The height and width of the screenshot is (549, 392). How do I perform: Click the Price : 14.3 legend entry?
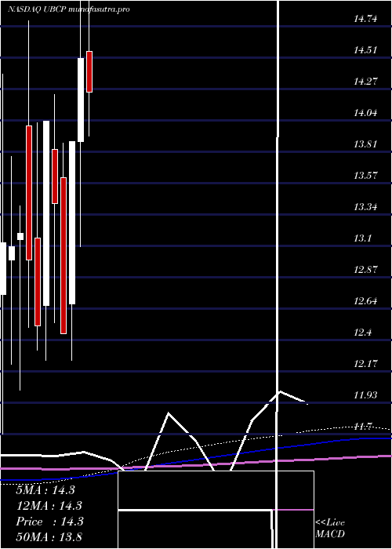(49, 522)
